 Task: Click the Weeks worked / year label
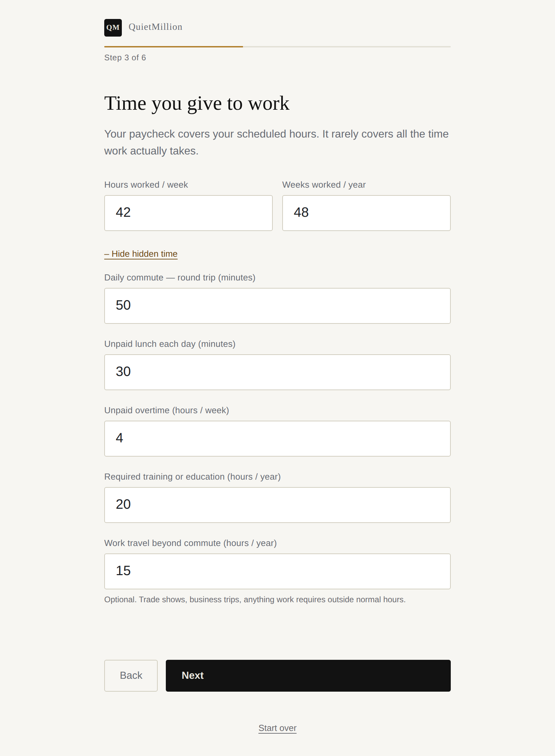pos(324,185)
